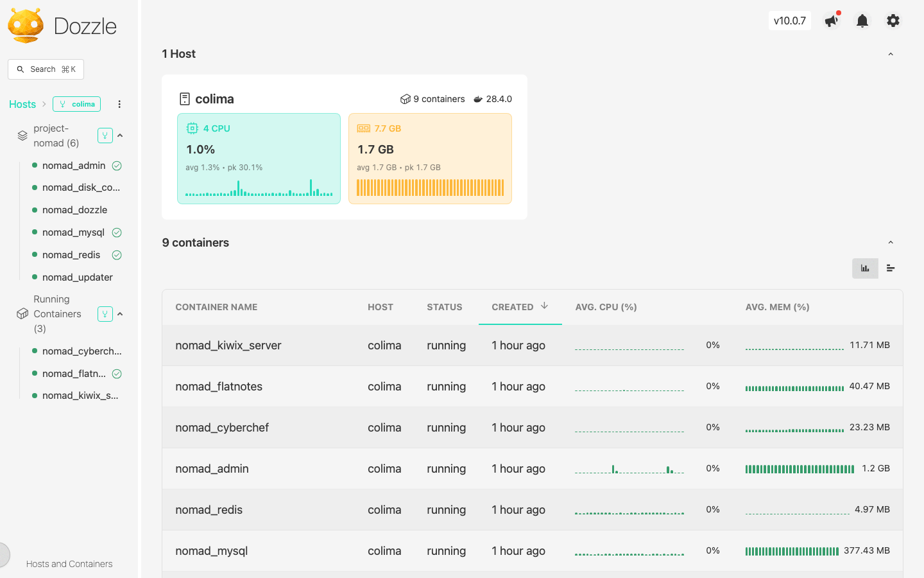Collapse the 1 Host section chevron
Viewport: 924px width, 578px height.
pyautogui.click(x=891, y=54)
